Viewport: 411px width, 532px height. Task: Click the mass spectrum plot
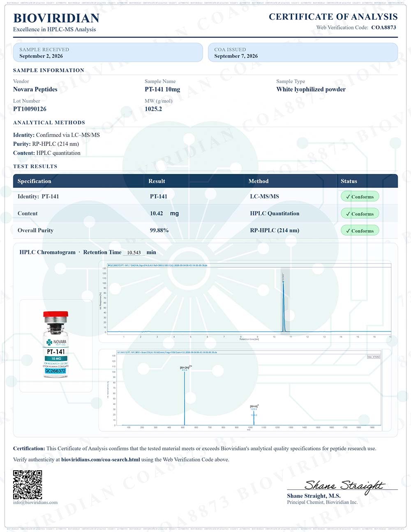coord(245,390)
